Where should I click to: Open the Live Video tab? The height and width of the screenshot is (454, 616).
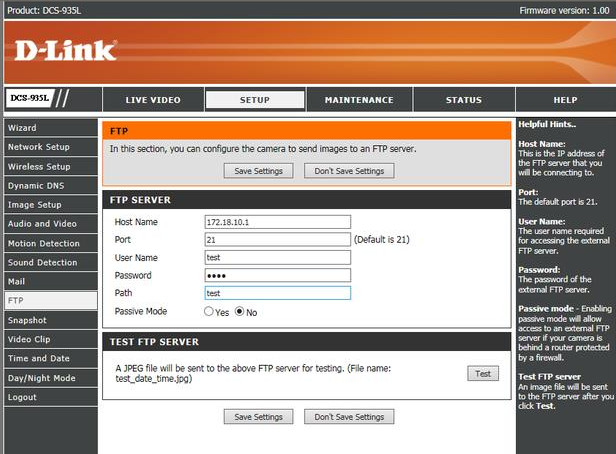coord(153,100)
